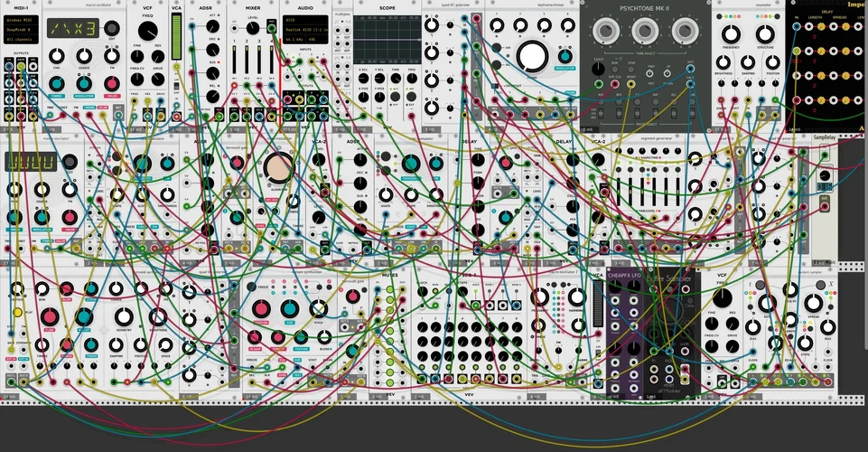The height and width of the screenshot is (452, 868).
Task: Open the MIDI-1 All channels selector
Action: [x=22, y=40]
